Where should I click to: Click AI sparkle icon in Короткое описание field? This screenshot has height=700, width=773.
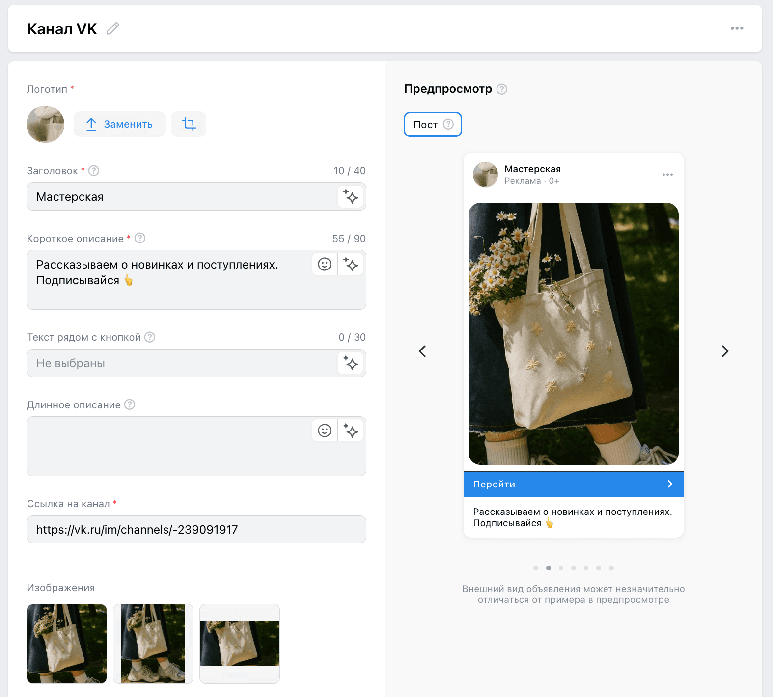coord(351,264)
